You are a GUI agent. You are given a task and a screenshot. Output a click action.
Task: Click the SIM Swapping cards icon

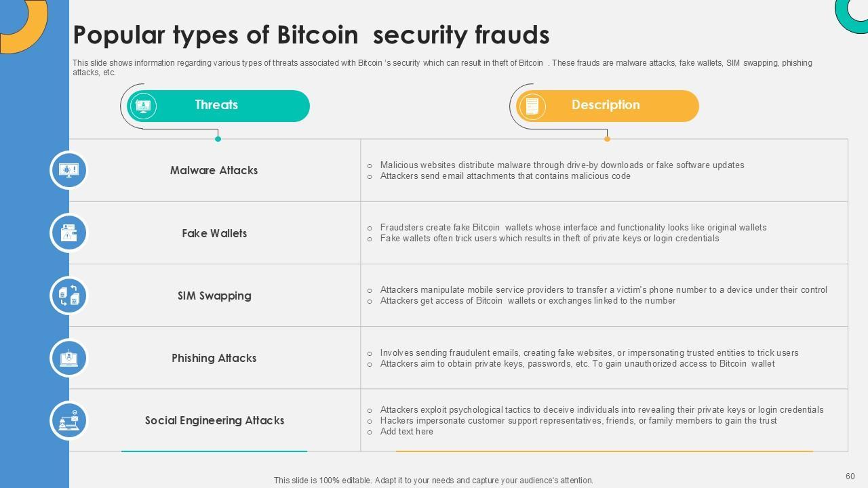click(68, 296)
